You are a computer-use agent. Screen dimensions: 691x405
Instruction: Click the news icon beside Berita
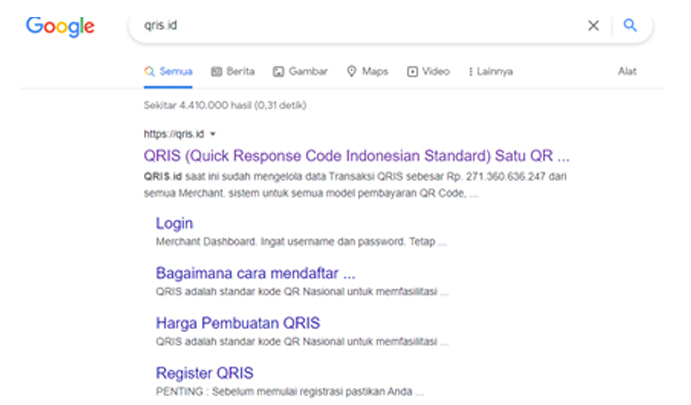[x=216, y=71]
